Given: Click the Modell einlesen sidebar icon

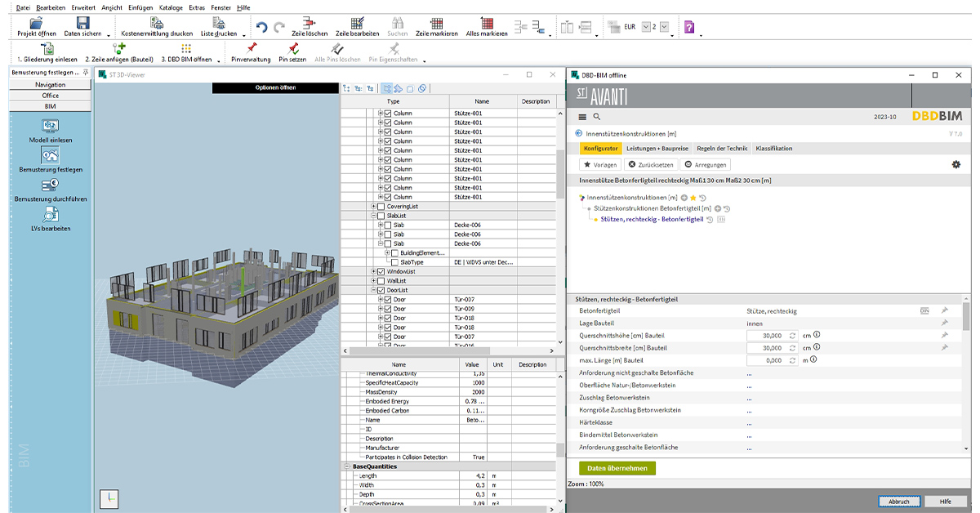Looking at the screenshot, I should pos(51,126).
